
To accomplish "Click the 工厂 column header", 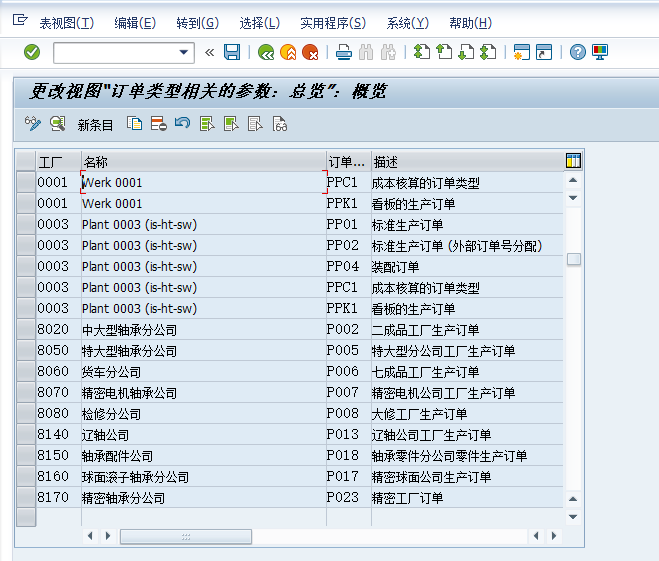I will 58,161.
